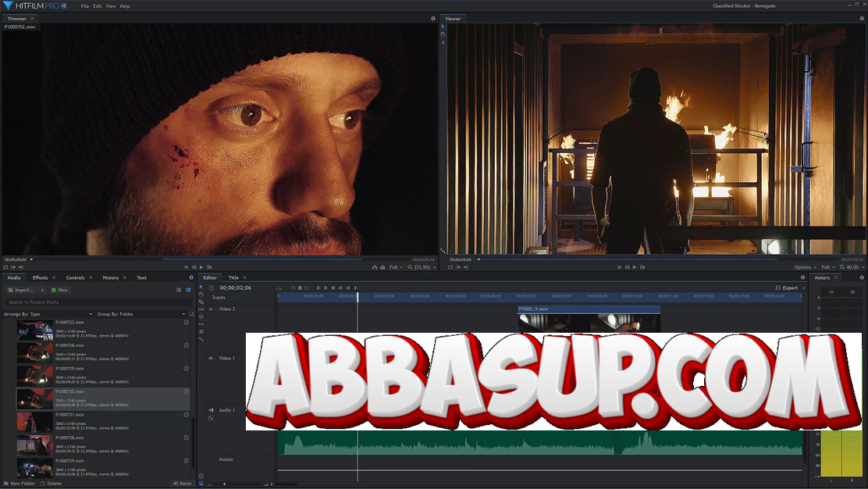This screenshot has width=868, height=489.
Task: Step back one frame in the Trimmer
Action: (194, 267)
